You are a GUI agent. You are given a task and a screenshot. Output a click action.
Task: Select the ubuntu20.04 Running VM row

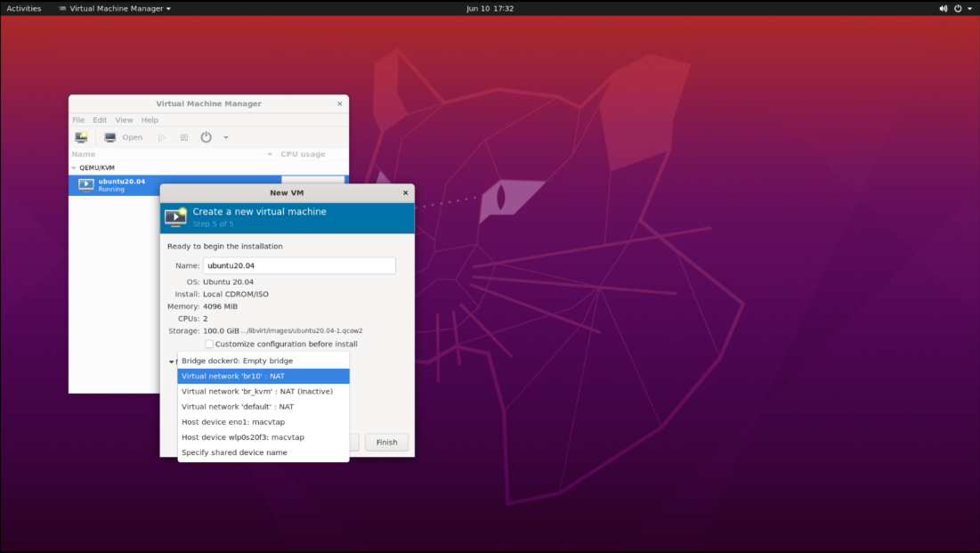(x=208, y=185)
